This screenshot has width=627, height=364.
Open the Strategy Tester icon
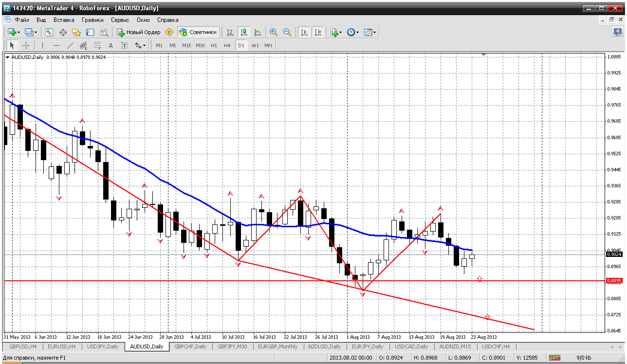tap(104, 32)
